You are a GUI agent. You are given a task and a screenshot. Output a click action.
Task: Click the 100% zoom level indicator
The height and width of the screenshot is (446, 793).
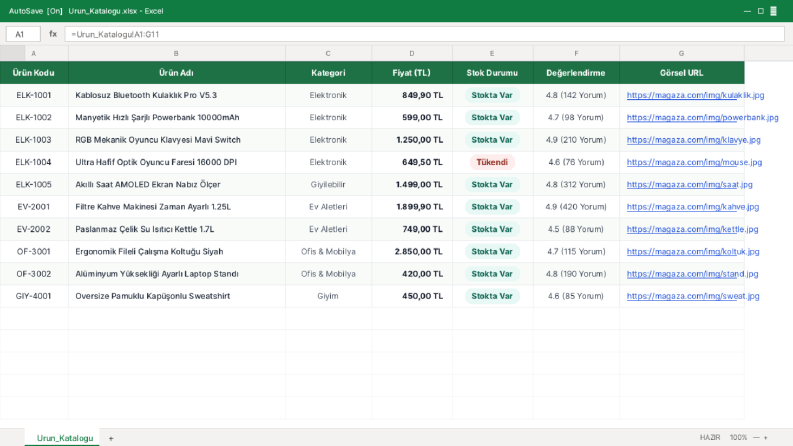click(738, 437)
